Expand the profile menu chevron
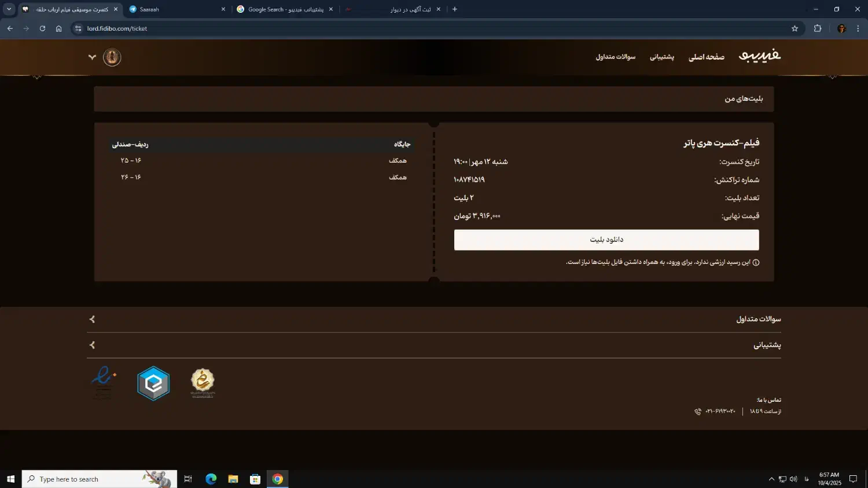The height and width of the screenshot is (488, 868). (x=92, y=57)
